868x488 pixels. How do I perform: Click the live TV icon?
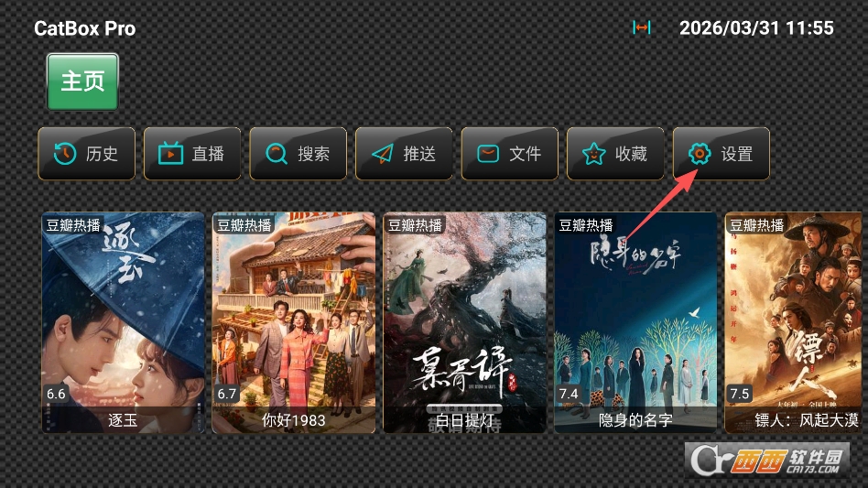coord(170,154)
